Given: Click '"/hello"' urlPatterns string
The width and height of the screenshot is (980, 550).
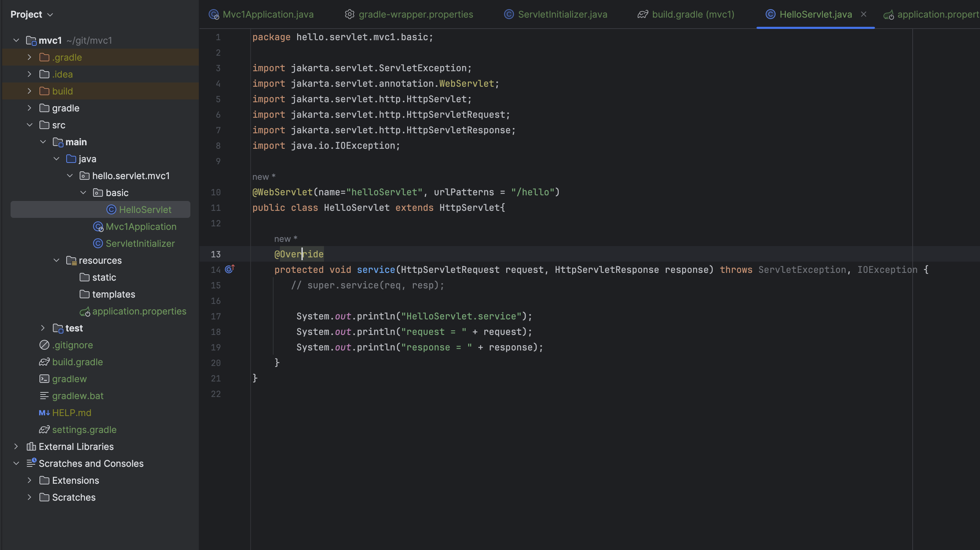Looking at the screenshot, I should click(x=533, y=192).
